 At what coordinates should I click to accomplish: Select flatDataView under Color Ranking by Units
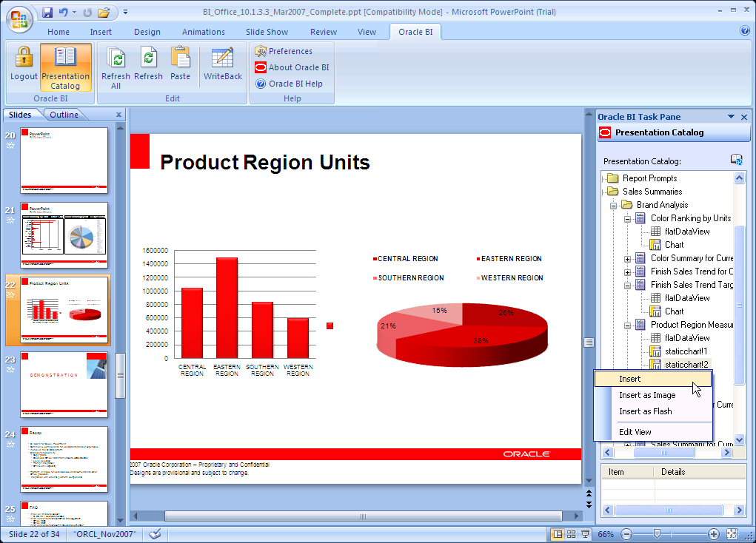pos(687,232)
